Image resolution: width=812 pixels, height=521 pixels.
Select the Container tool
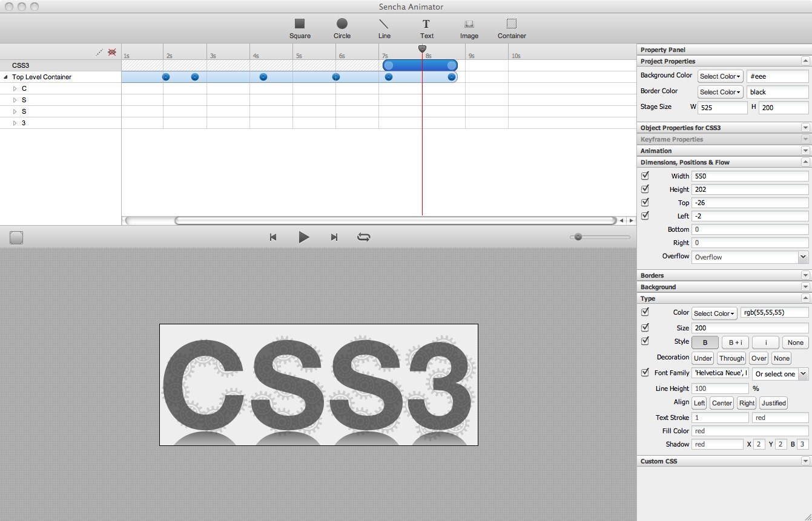[x=511, y=28]
